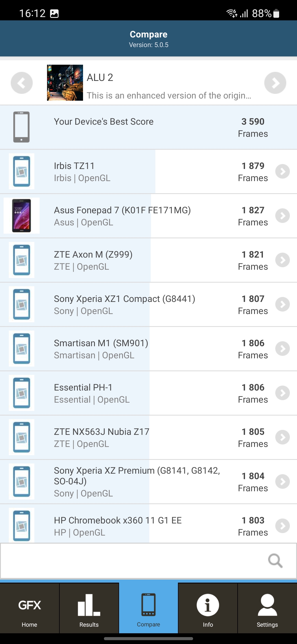Tap Asus Fonepad 7 device image
This screenshot has width=297, height=644.
point(21,216)
